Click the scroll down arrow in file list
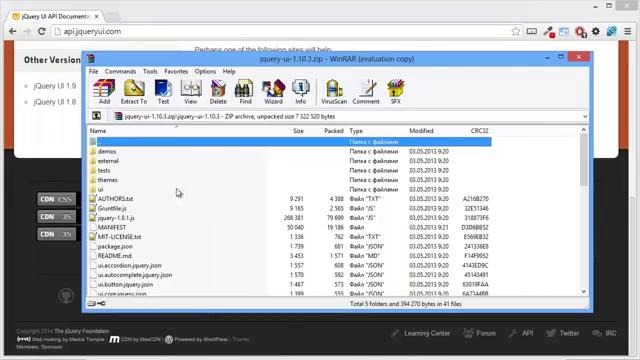Viewport: 640px width, 360px height. [x=584, y=291]
